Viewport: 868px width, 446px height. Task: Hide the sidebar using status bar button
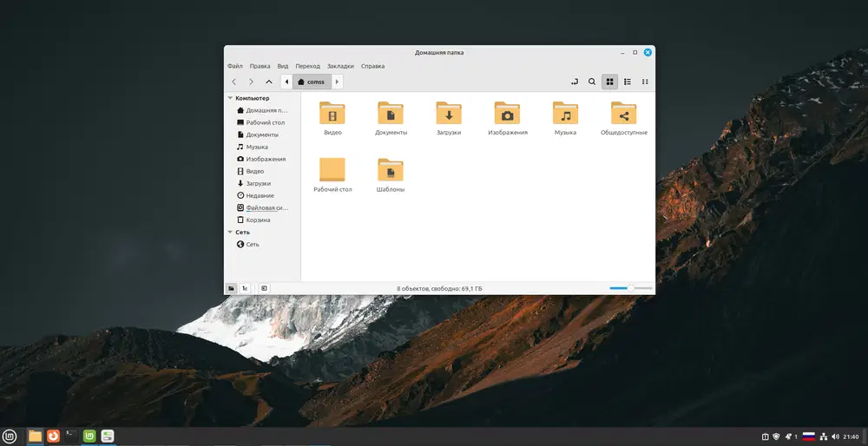265,288
